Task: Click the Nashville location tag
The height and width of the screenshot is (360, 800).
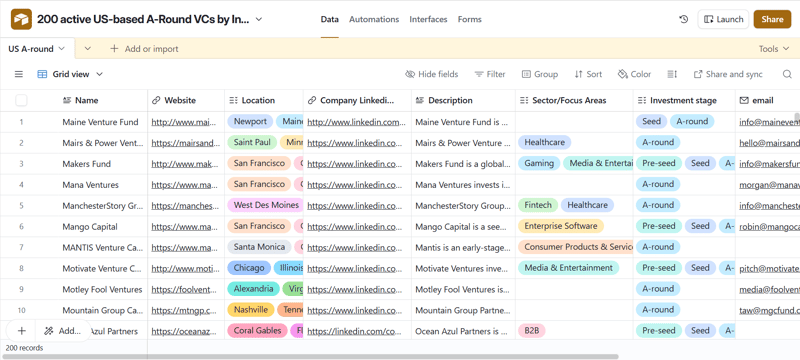Action: (251, 310)
